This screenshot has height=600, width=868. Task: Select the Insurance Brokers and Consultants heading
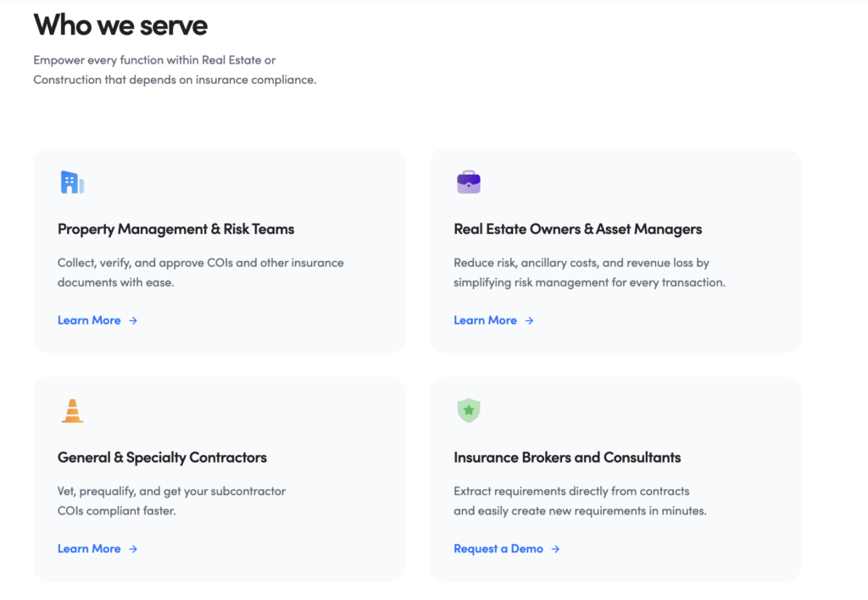click(567, 457)
